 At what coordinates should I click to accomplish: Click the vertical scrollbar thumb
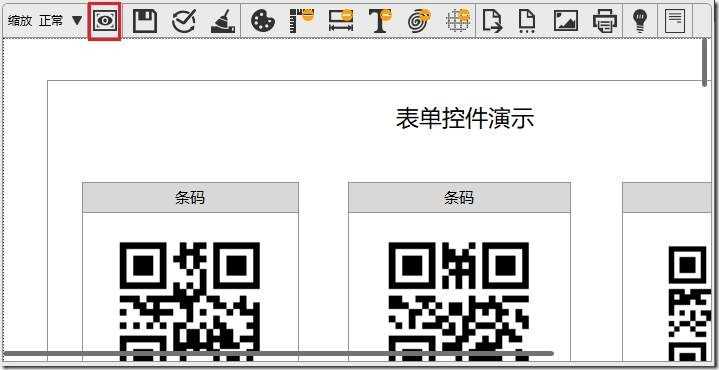705,63
